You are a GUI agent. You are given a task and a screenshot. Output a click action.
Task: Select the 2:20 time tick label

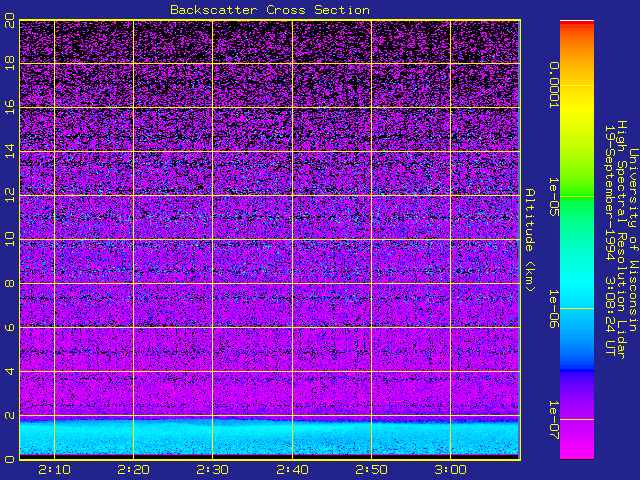coord(133,470)
